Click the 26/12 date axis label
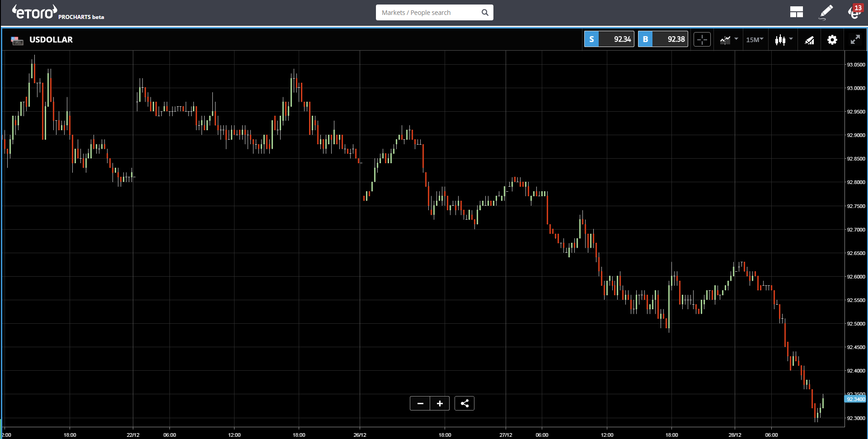The height and width of the screenshot is (439, 868). [360, 435]
